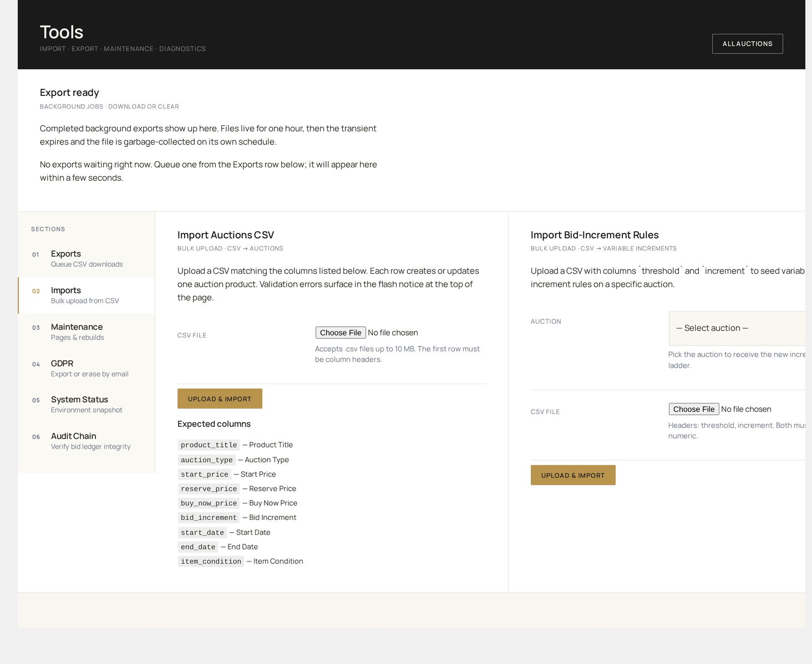Click Upload & Import under Bid-Increment Rules
Viewport: 812px width, 664px height.
click(573, 475)
